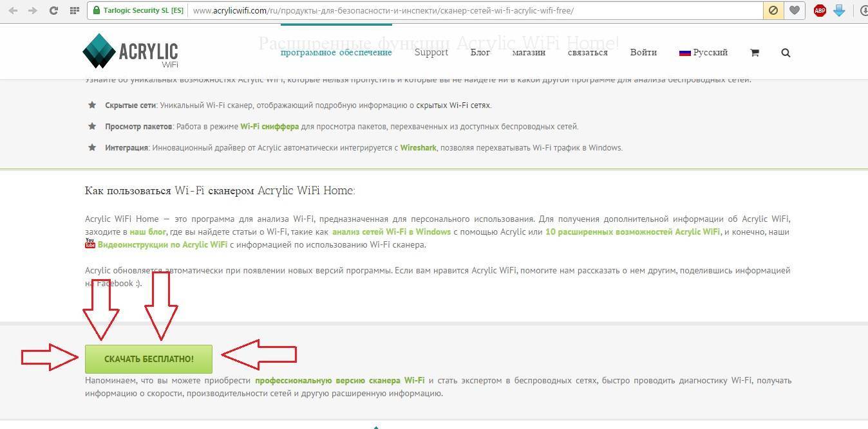Open site search magnifier icon
Image resolution: width=868 pixels, height=429 pixels.
pos(786,53)
